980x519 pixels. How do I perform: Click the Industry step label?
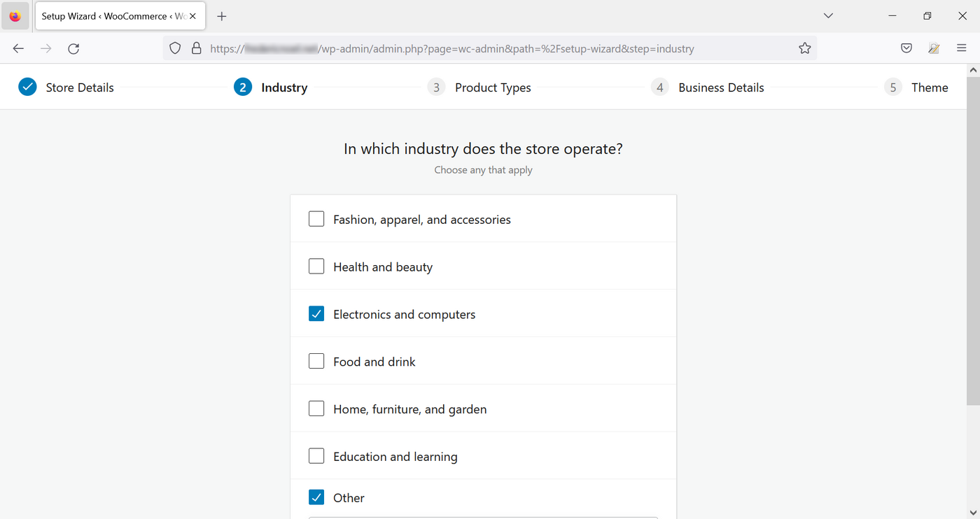click(x=283, y=87)
